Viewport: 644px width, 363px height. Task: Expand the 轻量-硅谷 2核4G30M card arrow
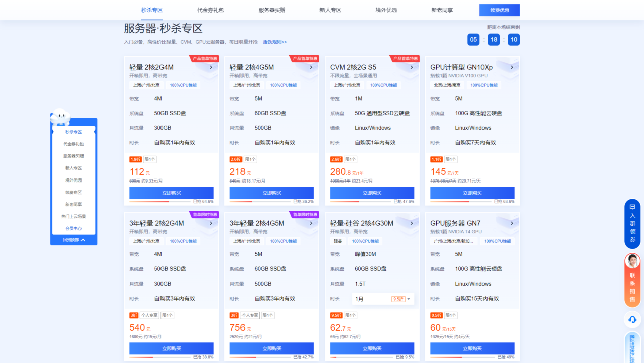tap(412, 223)
